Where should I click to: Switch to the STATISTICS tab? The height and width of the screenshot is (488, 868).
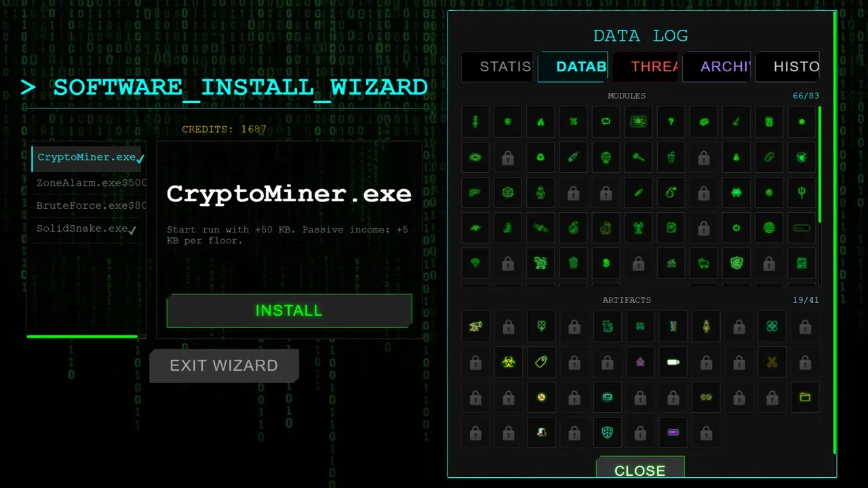point(497,66)
